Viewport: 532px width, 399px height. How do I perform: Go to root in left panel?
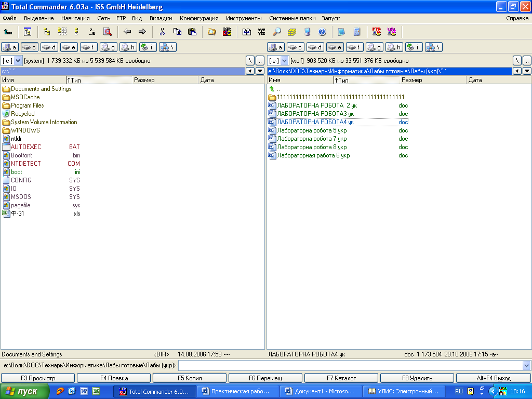[x=250, y=61]
